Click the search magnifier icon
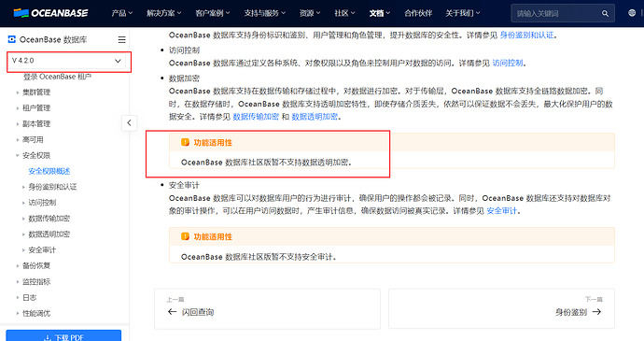The width and height of the screenshot is (644, 341). pos(605,14)
